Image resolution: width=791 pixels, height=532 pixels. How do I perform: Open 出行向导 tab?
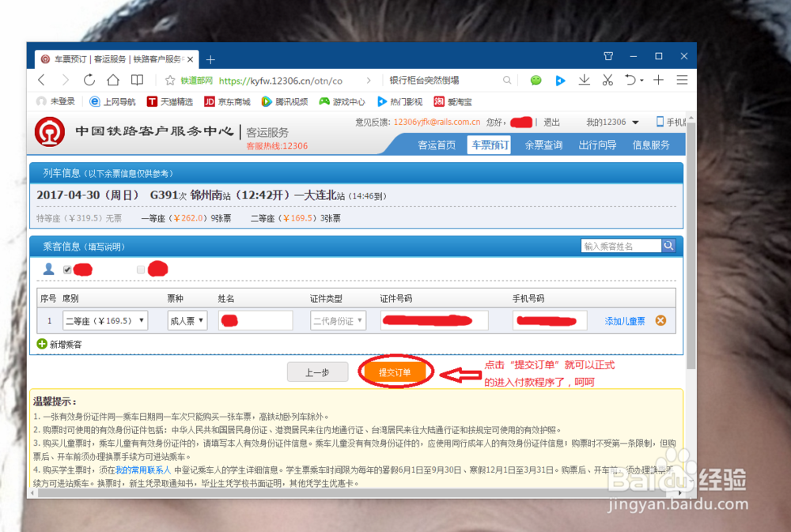(x=597, y=145)
